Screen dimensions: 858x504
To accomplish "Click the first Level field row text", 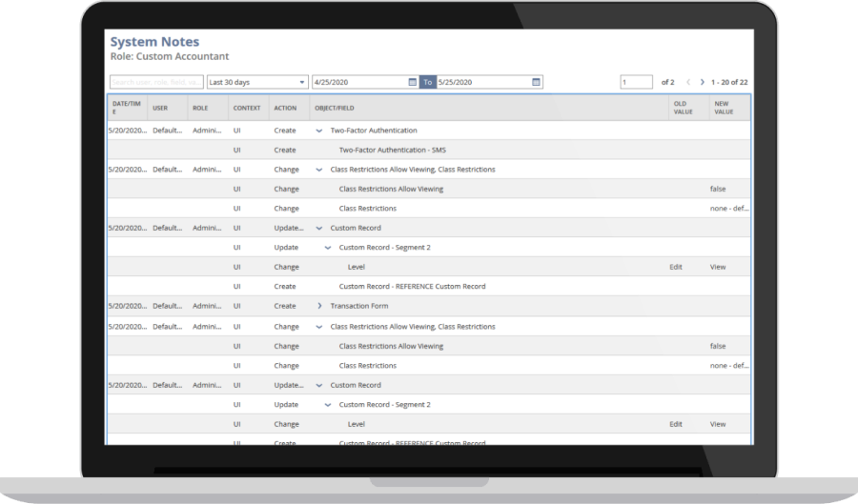I will 357,268.
